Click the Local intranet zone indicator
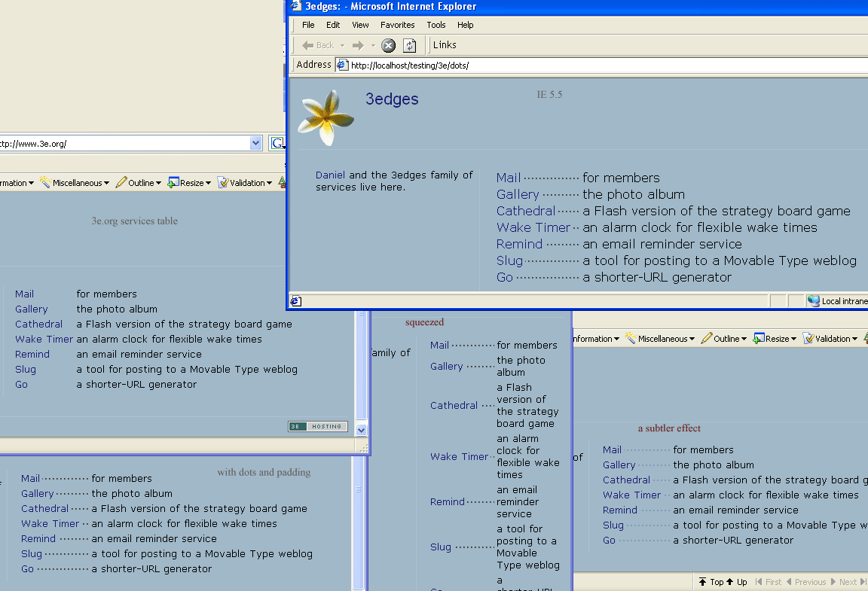 [838, 301]
